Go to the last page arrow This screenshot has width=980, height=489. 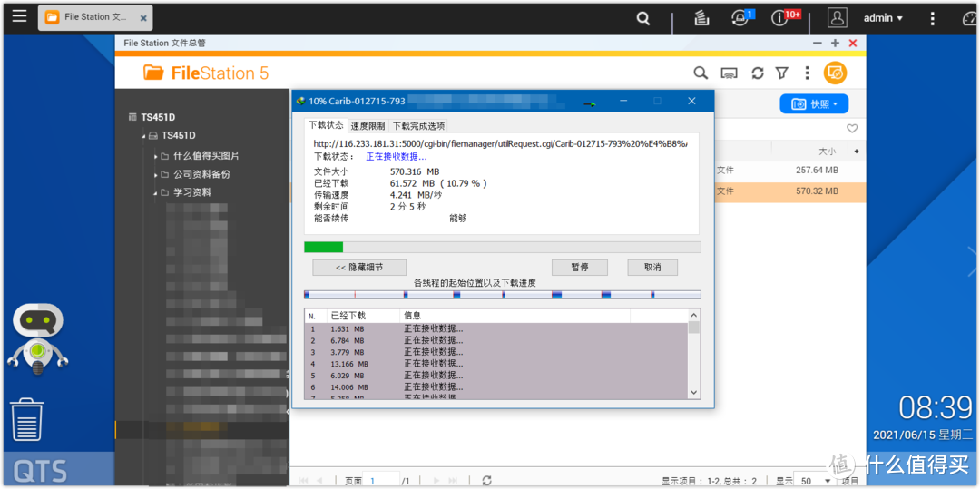click(x=454, y=480)
